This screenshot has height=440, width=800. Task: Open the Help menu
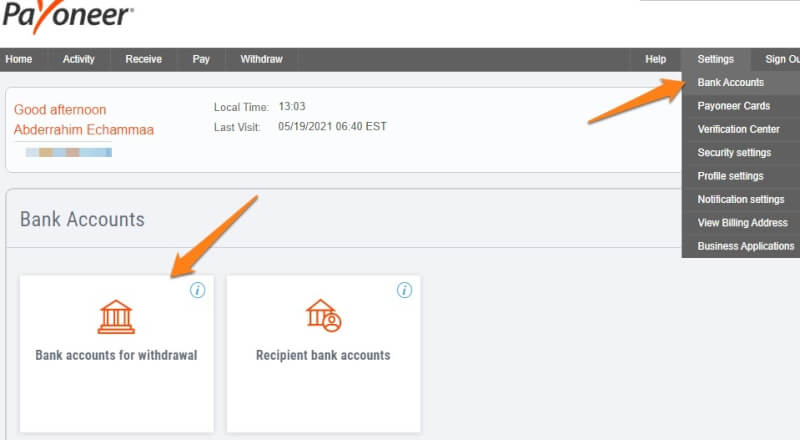[656, 59]
